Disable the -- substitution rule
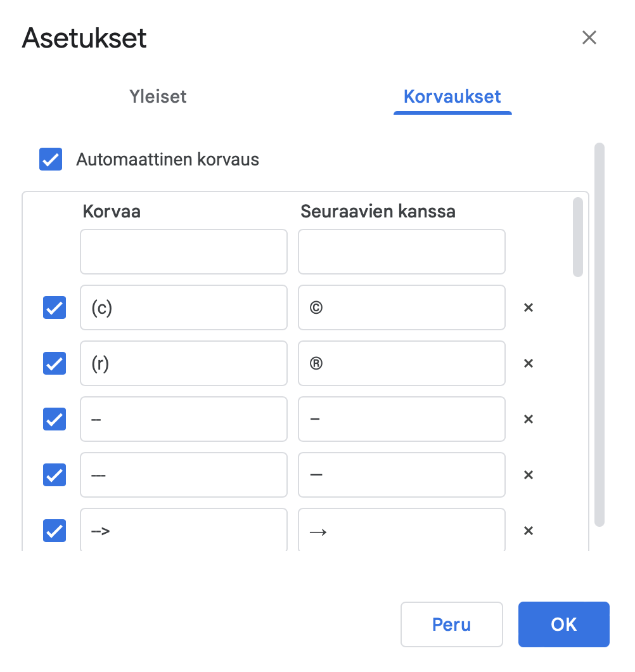The width and height of the screenshot is (635, 672). [54, 419]
